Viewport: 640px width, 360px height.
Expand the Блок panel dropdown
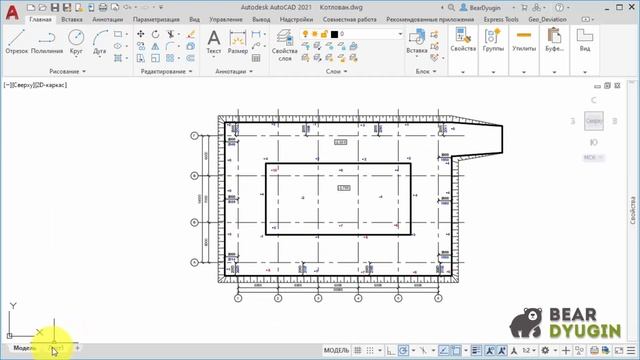coord(426,71)
